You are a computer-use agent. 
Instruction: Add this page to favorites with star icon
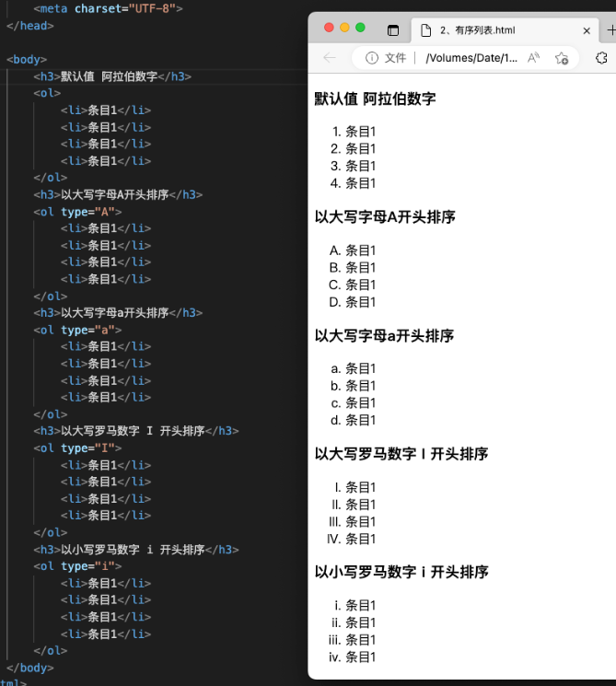(562, 58)
